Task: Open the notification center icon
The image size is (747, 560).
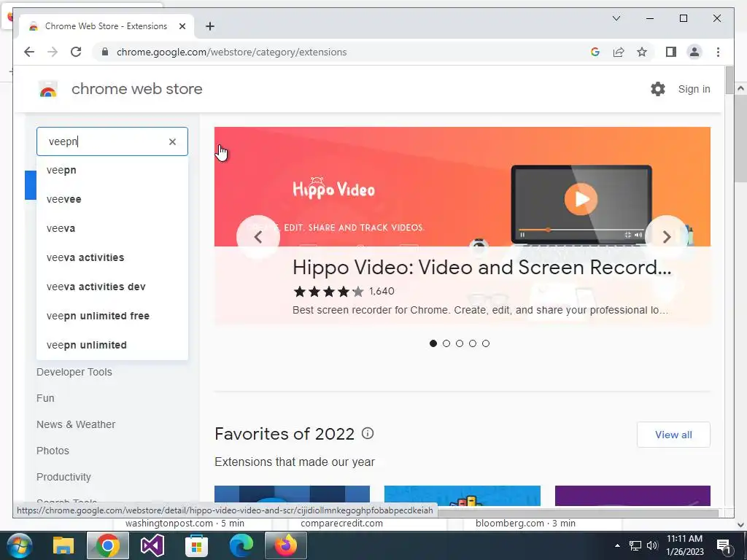Action: [x=724, y=545]
